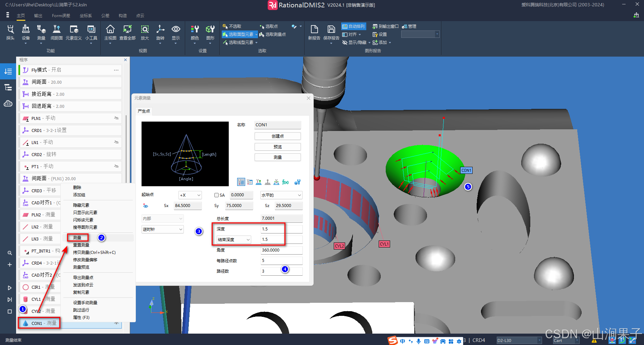Open the 显示 display options
This screenshot has height=345, width=644.
pos(176,32)
